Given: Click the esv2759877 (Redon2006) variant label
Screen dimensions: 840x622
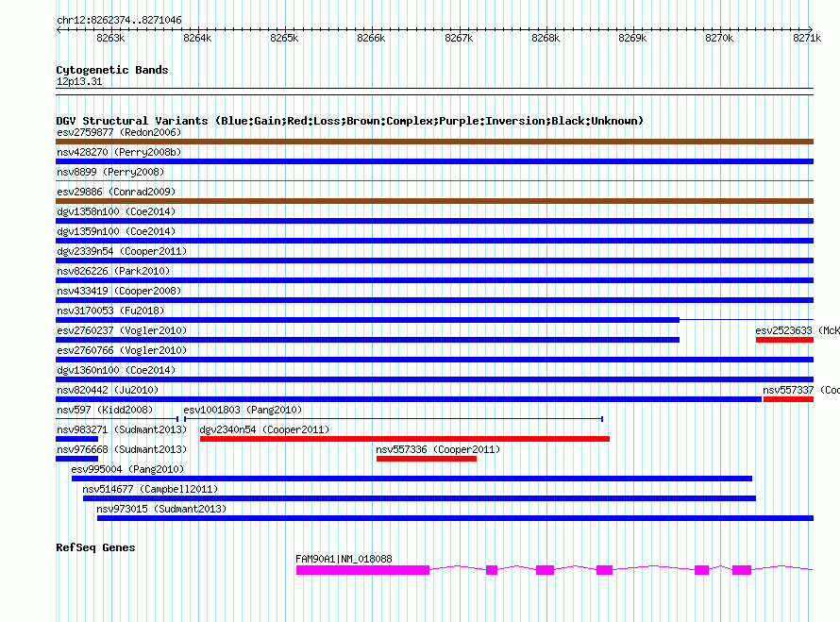Looking at the screenshot, I should click(x=119, y=132).
